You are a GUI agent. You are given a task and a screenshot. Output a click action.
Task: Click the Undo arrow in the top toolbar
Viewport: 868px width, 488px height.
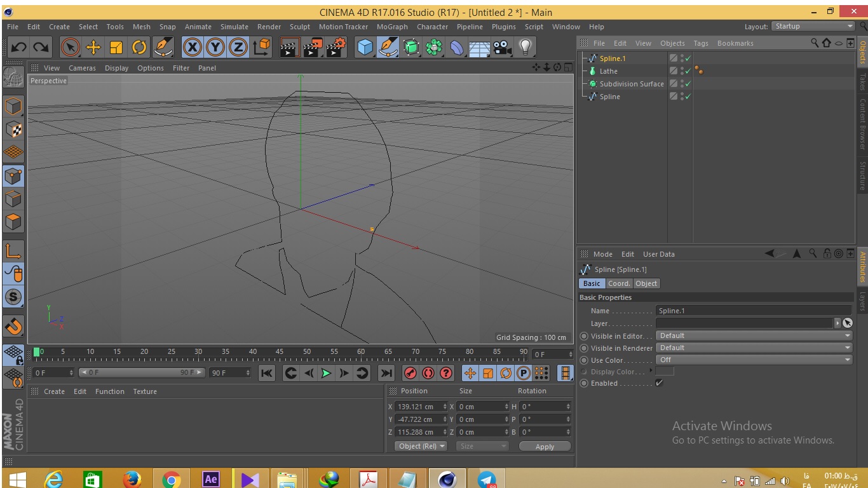(18, 47)
